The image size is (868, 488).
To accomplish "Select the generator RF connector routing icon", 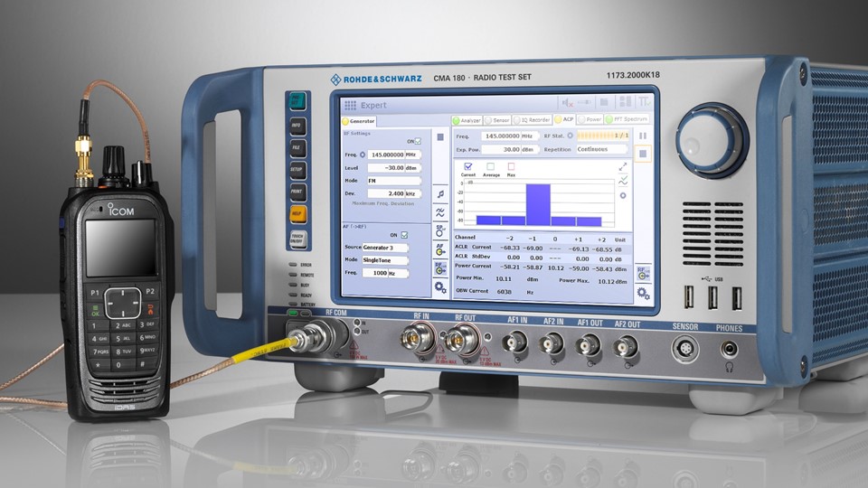I will point(440,268).
